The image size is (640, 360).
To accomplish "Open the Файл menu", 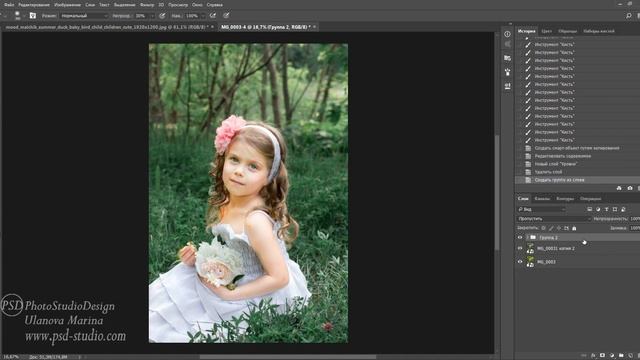I will pos(9,5).
